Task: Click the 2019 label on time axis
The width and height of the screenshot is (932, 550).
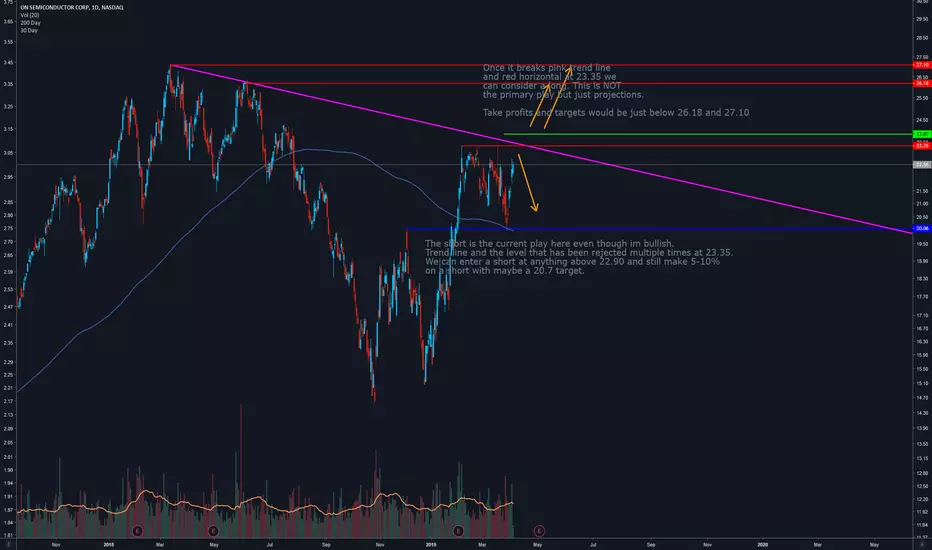Action: [431, 544]
